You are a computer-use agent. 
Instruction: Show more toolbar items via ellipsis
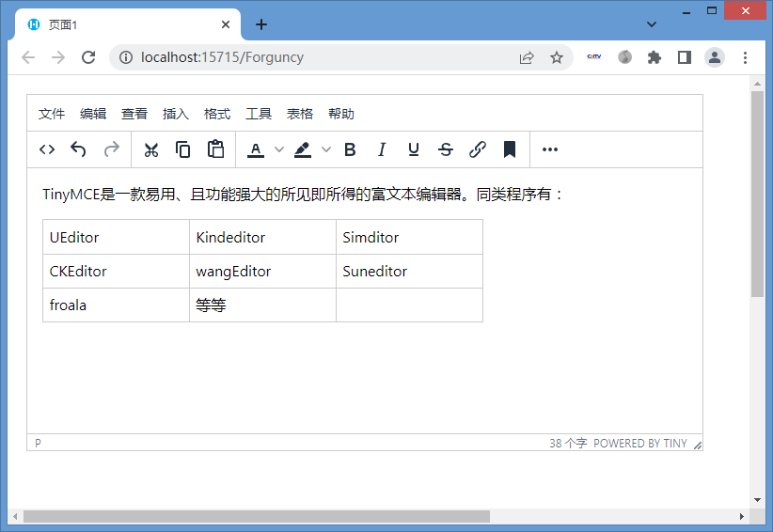tap(550, 149)
